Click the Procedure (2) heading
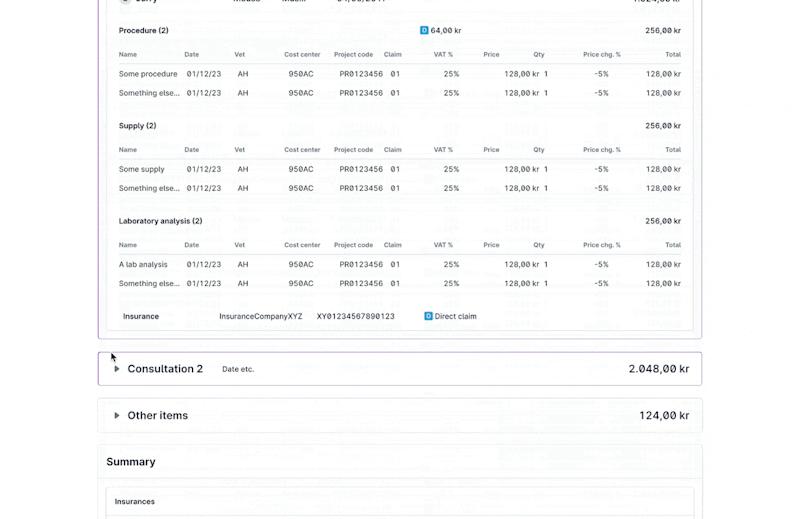Viewport: 800px width, 519px height. point(143,31)
